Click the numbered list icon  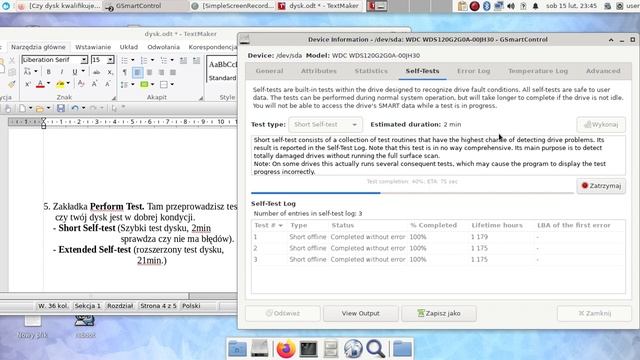[x=144, y=60]
